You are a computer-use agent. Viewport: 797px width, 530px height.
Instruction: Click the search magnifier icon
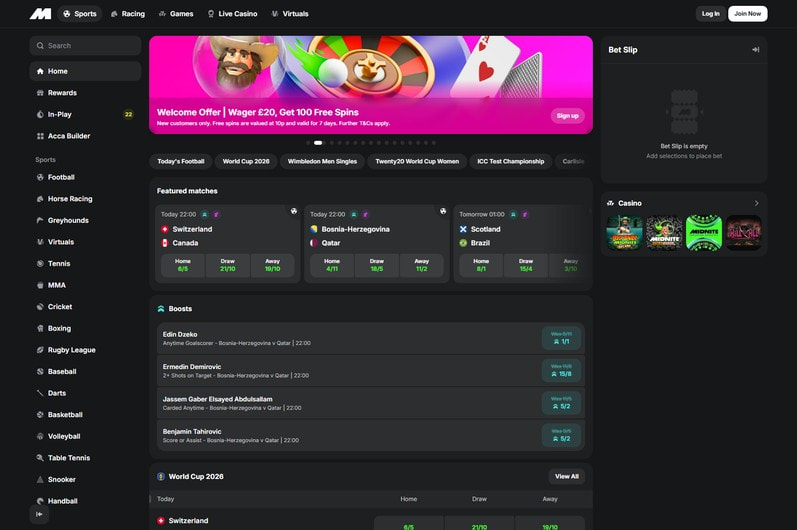pos(40,46)
